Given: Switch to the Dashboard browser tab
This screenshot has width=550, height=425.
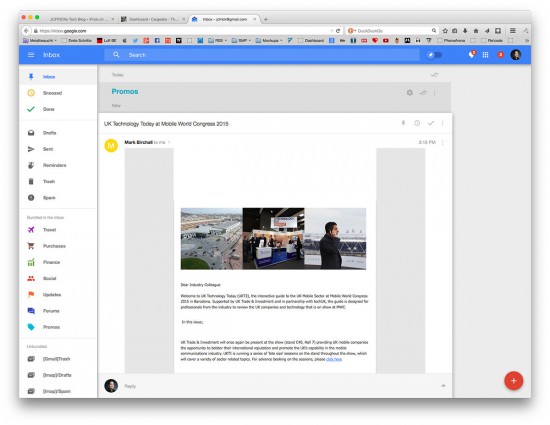Looking at the screenshot, I should point(153,19).
